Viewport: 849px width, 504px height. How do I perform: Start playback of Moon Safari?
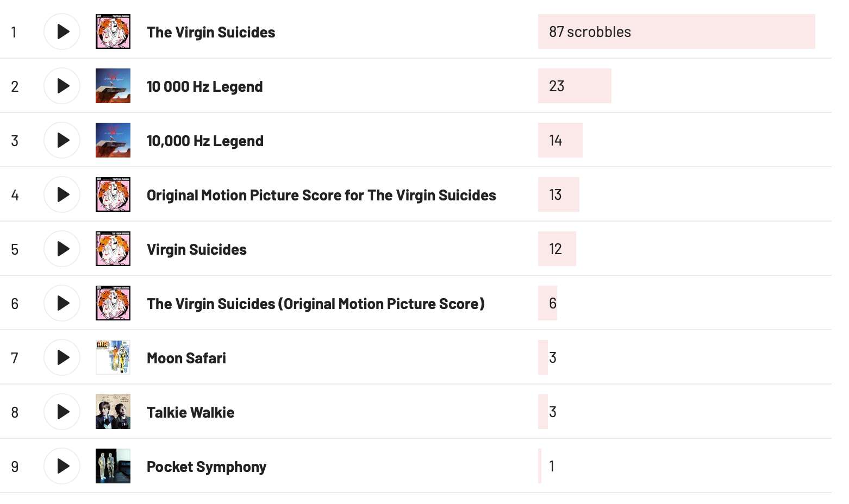point(62,357)
